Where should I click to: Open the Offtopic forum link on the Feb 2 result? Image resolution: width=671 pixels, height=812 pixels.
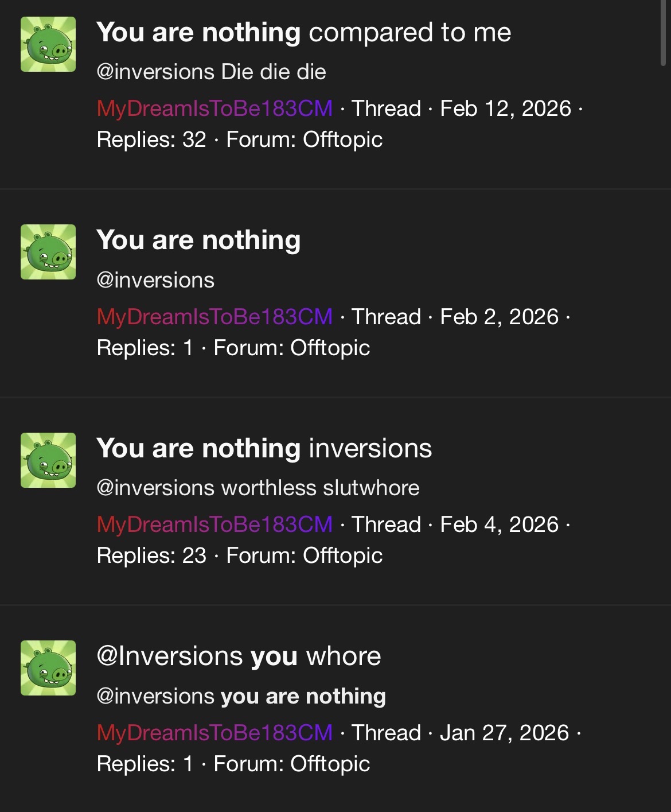click(x=330, y=348)
